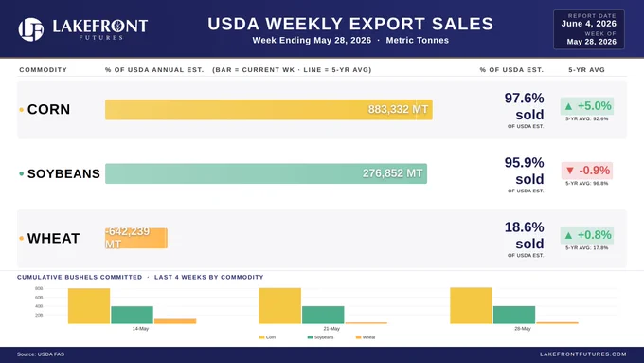Screen dimensions: 644x363
Task: Click the Lakefront Futures circular logo icon
Action: 31,29
